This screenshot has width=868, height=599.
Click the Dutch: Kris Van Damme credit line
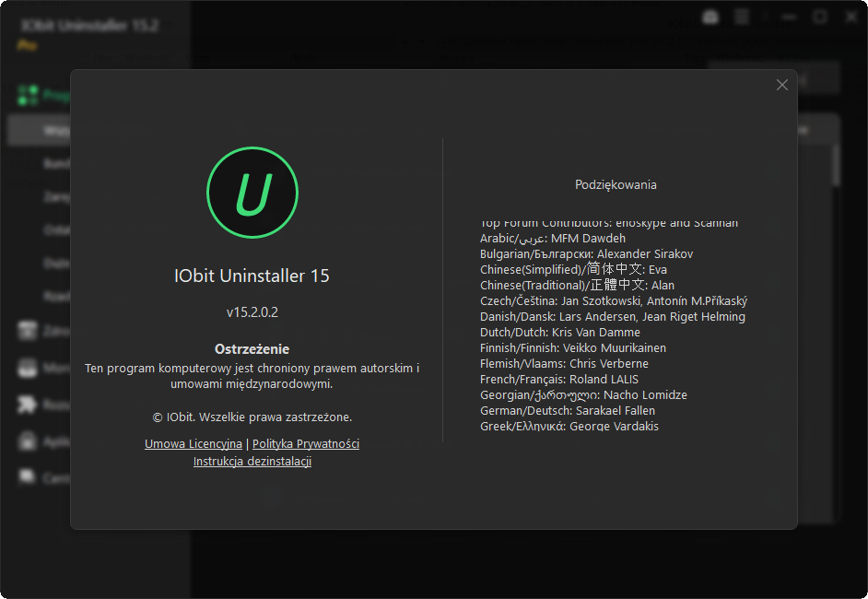tap(559, 332)
